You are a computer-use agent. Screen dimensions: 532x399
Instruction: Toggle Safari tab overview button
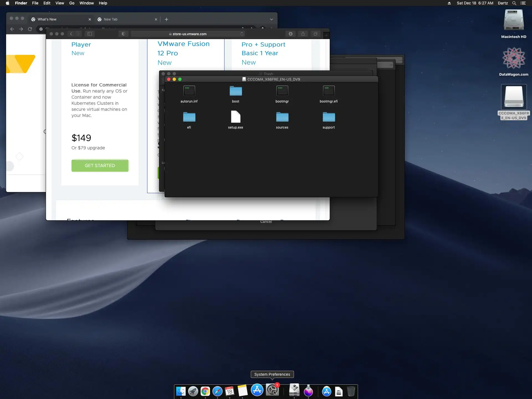[x=315, y=34]
